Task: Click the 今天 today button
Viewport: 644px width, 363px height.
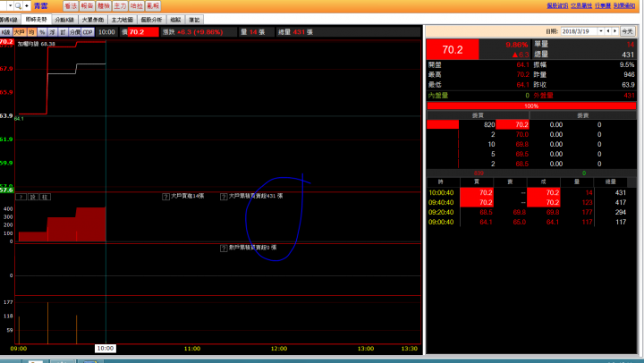Action: point(627,31)
